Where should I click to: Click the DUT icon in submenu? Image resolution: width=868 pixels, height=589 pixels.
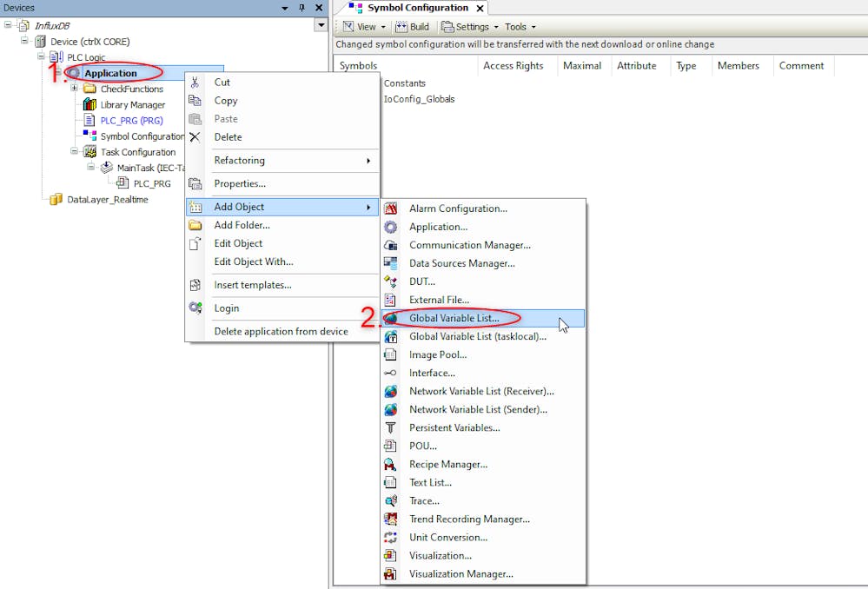tap(390, 281)
